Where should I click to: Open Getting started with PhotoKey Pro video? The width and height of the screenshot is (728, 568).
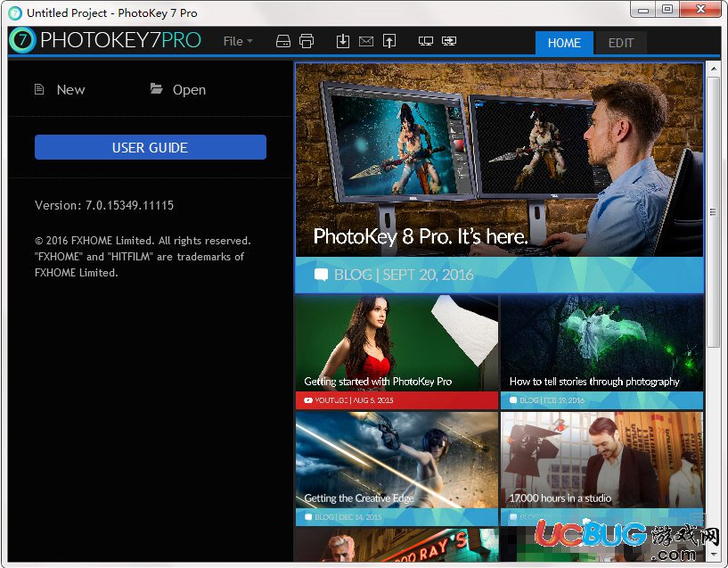tap(397, 343)
